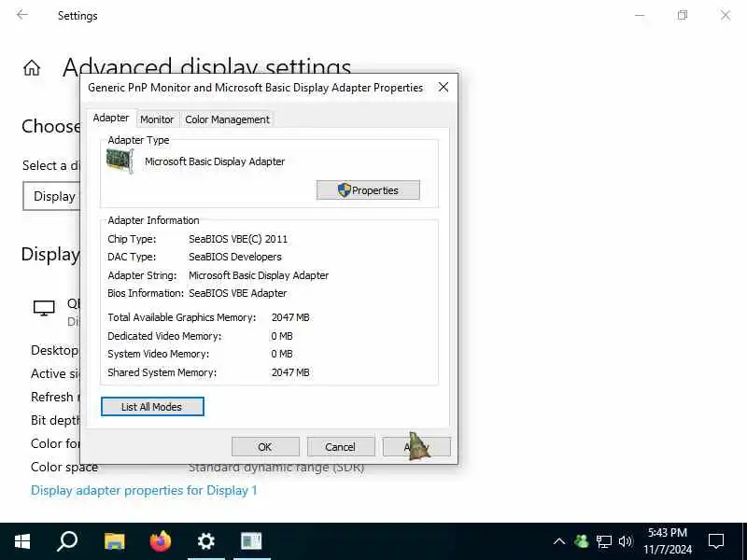Screen dimensions: 747x560
Task: Open the display properties taskbar app icon
Action: 251,541
